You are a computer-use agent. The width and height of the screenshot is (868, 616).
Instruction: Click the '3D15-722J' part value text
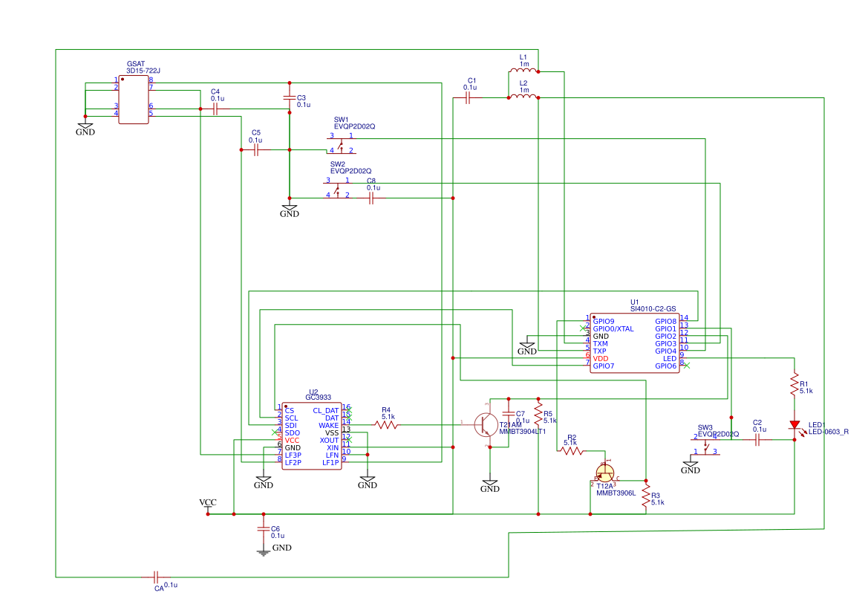pos(143,71)
